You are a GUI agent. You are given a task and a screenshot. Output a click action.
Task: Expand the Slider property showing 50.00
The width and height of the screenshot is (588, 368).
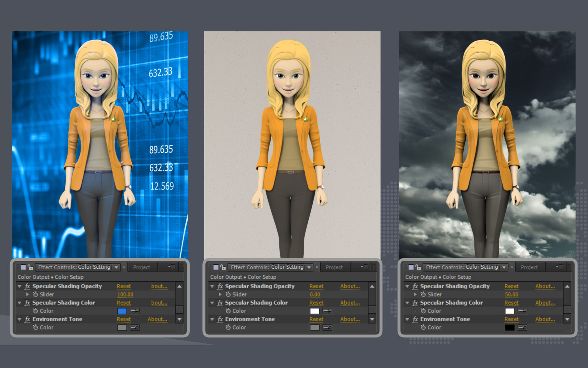point(415,294)
